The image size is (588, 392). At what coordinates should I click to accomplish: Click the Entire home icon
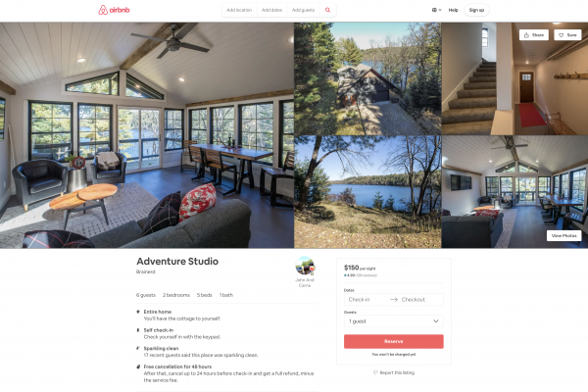[x=138, y=312]
